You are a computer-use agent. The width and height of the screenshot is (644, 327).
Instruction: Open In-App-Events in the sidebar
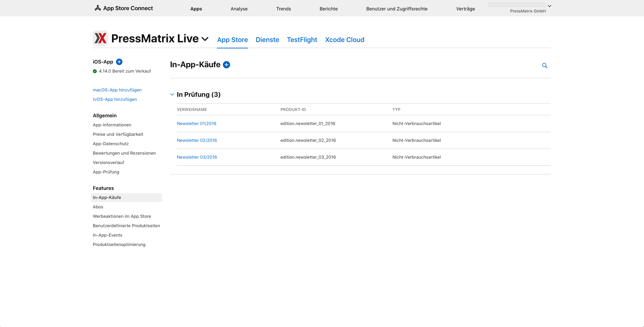click(x=108, y=235)
